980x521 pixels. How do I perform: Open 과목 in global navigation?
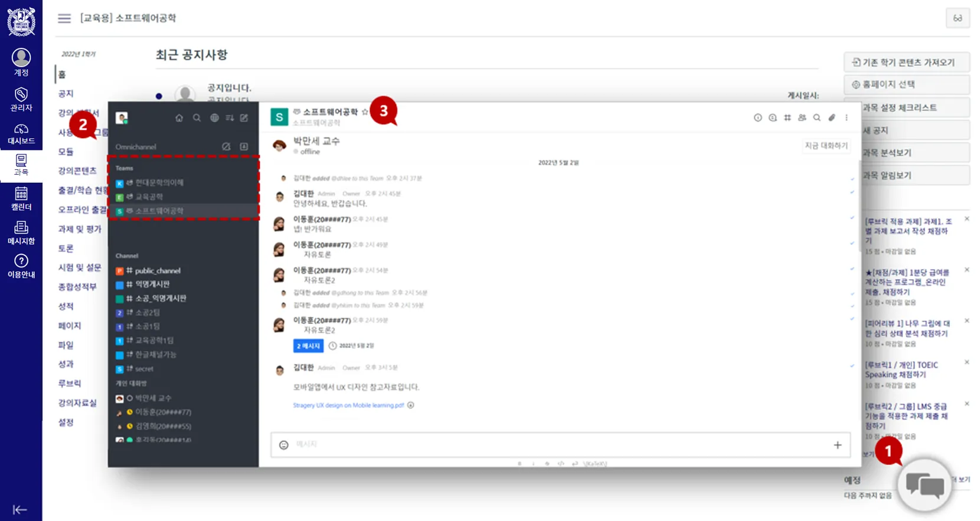[x=21, y=165]
